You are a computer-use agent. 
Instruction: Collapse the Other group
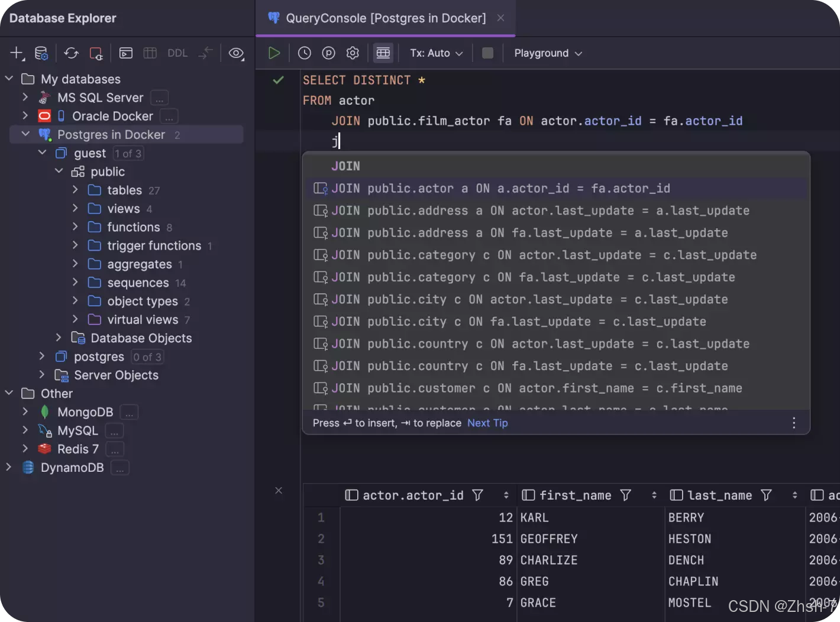9,393
